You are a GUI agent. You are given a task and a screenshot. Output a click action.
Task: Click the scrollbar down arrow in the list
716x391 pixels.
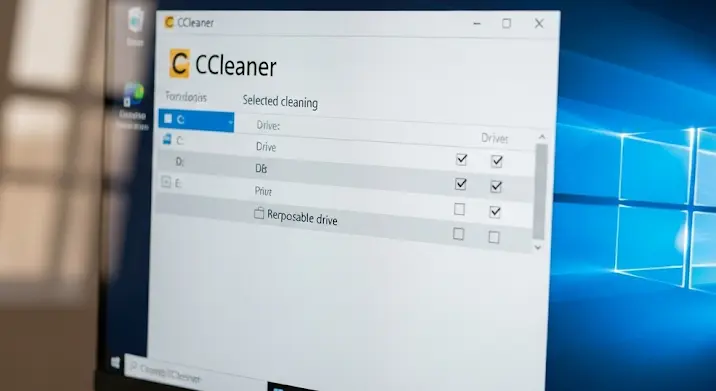[538, 247]
